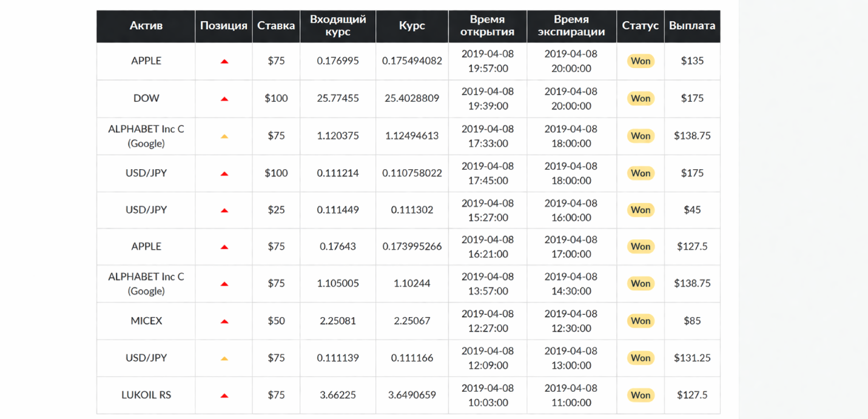Click the Ставка column header
This screenshot has width=868, height=419.
coord(276,26)
